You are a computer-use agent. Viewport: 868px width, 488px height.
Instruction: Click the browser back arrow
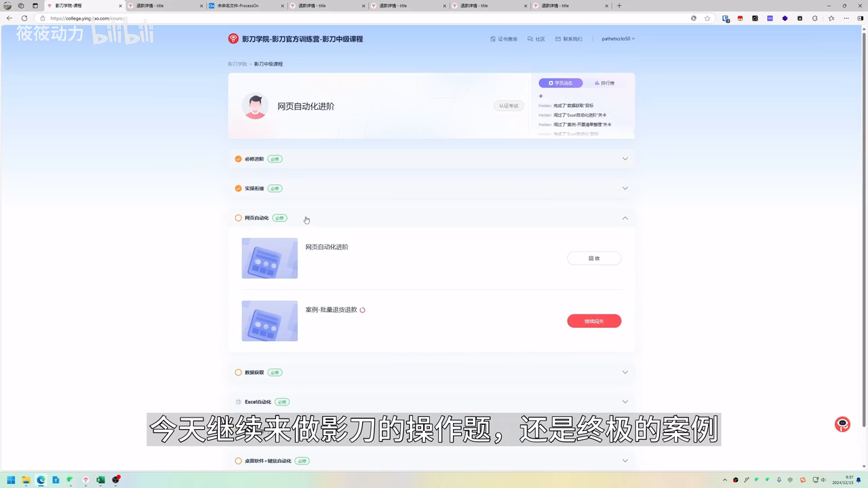(9, 18)
